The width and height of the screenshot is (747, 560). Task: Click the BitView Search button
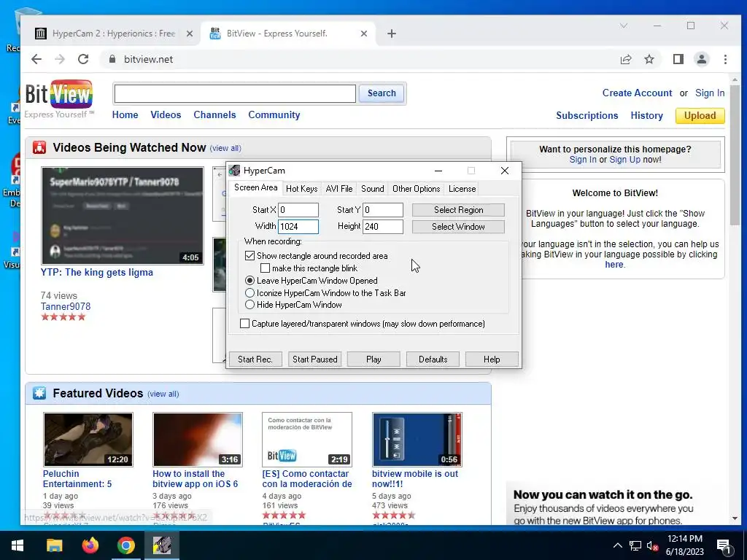tap(382, 93)
